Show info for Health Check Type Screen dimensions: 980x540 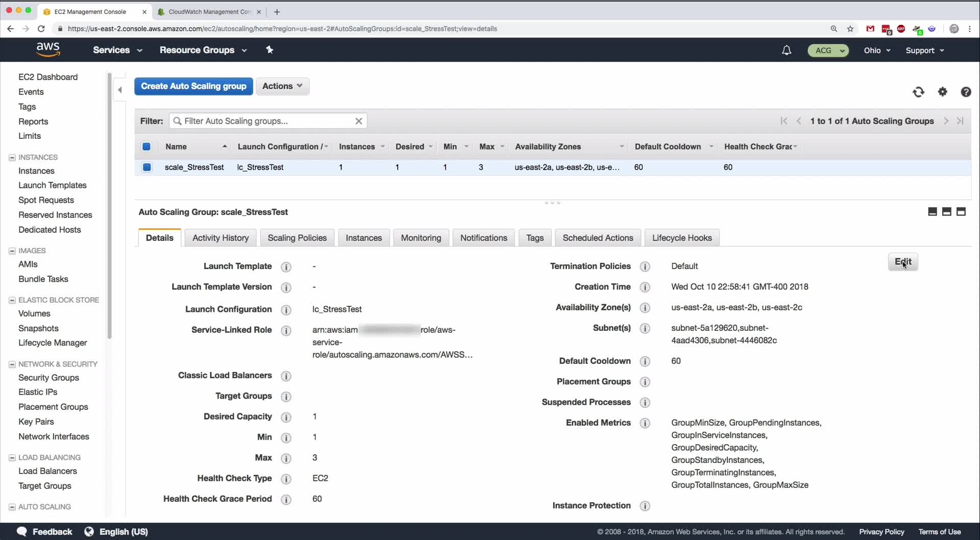tap(286, 479)
